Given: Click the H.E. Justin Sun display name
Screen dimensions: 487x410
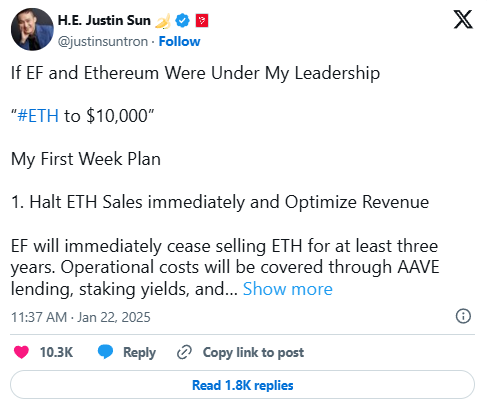Looking at the screenshot, I should point(104,21).
